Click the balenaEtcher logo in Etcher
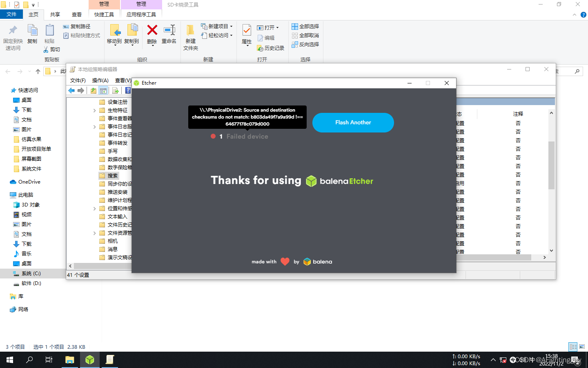The height and width of the screenshot is (368, 588). (x=339, y=181)
